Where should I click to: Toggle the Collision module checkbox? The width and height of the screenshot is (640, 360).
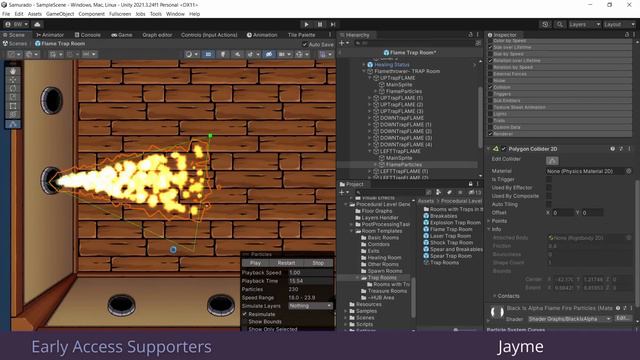click(x=491, y=87)
